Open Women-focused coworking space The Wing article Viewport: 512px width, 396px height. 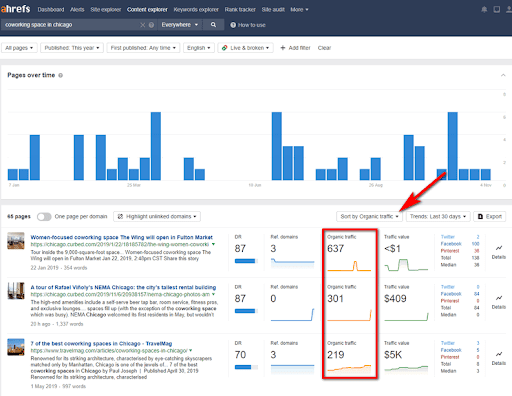pyautogui.click(x=122, y=237)
